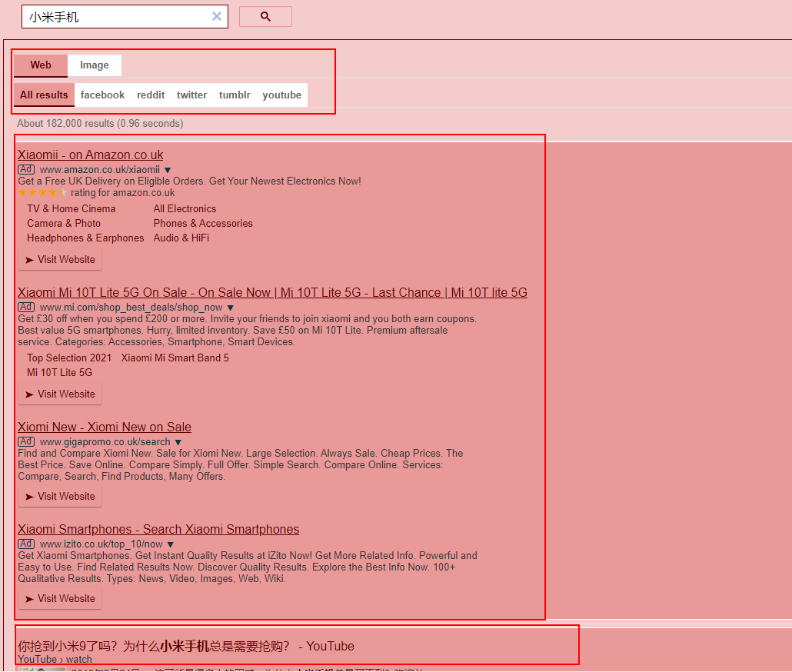Screen dimensions: 792x672
Task: Open the Phones & Accessories sitelink
Action: (x=203, y=223)
